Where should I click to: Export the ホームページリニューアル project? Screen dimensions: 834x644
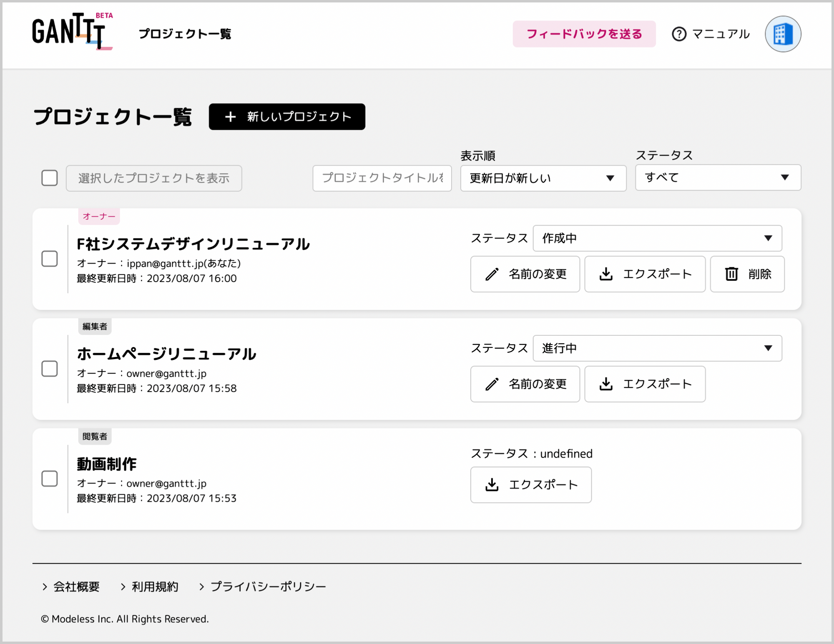tap(645, 384)
